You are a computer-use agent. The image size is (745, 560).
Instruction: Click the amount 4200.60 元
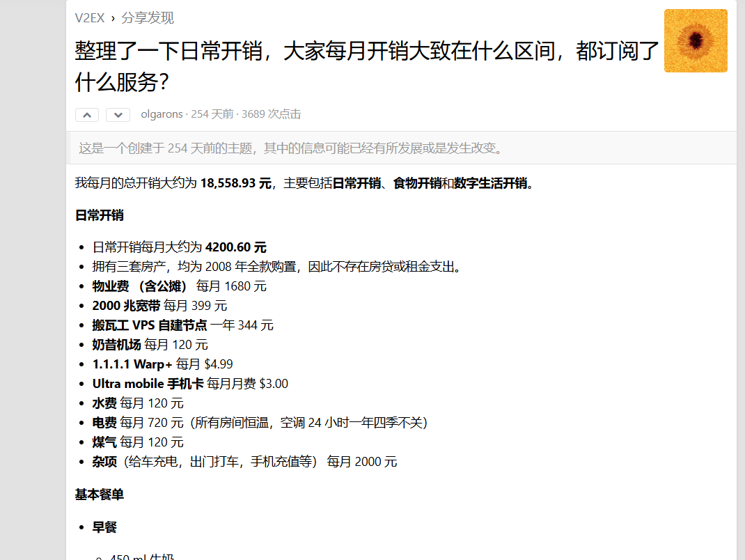coord(235,247)
